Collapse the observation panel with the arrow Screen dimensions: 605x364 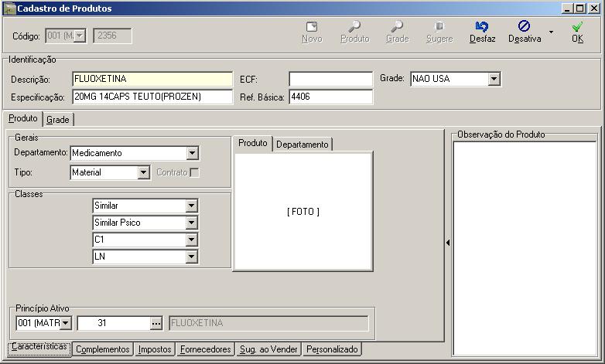coord(448,243)
